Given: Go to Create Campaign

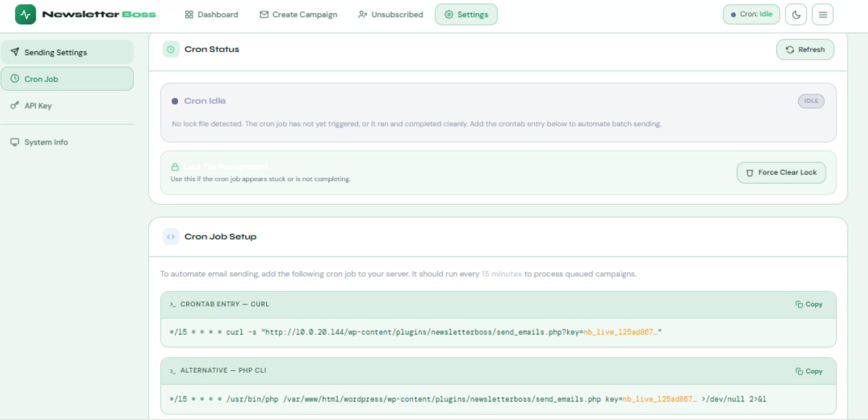Looking at the screenshot, I should click(298, 15).
